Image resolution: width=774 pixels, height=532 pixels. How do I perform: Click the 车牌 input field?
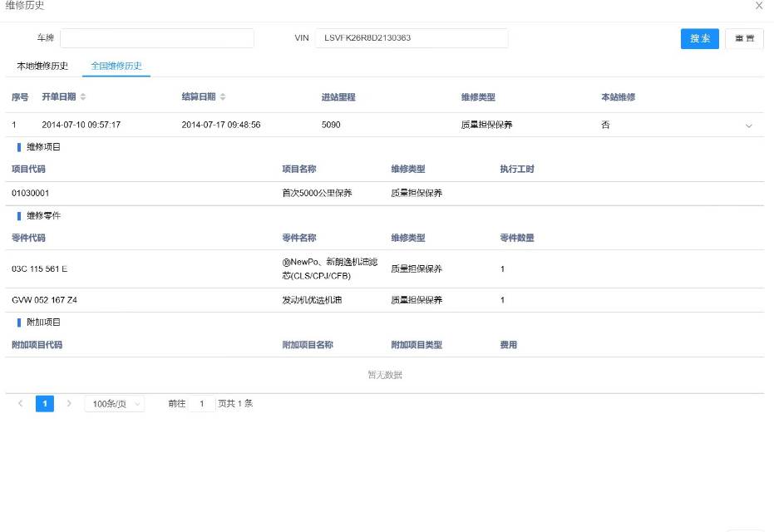coord(157,38)
